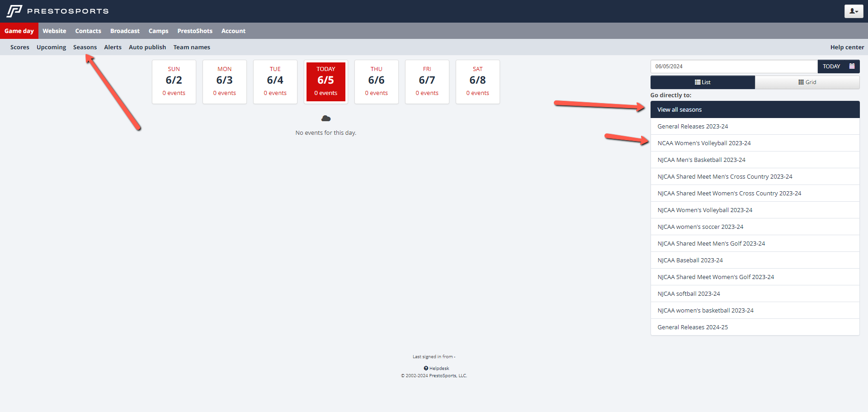Image resolution: width=868 pixels, height=412 pixels.
Task: Open NJCAA Men's Basketball 2023-24
Action: click(755, 160)
